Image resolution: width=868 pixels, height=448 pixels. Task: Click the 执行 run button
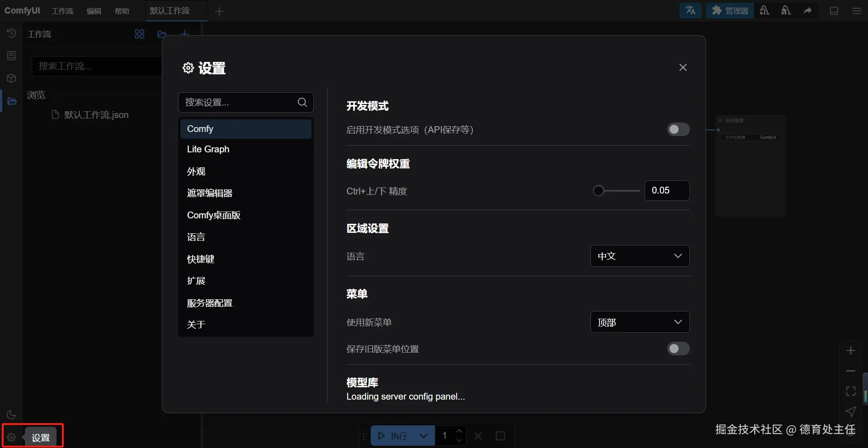392,436
